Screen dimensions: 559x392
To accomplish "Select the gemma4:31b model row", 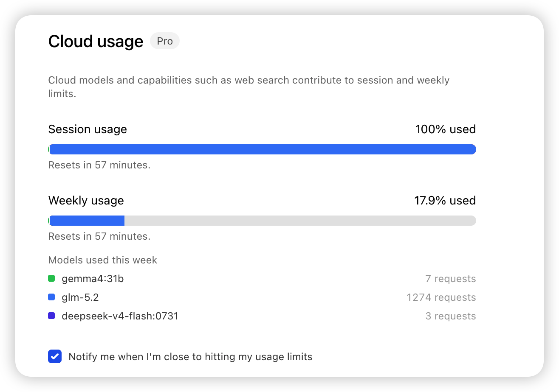I will click(x=262, y=279).
